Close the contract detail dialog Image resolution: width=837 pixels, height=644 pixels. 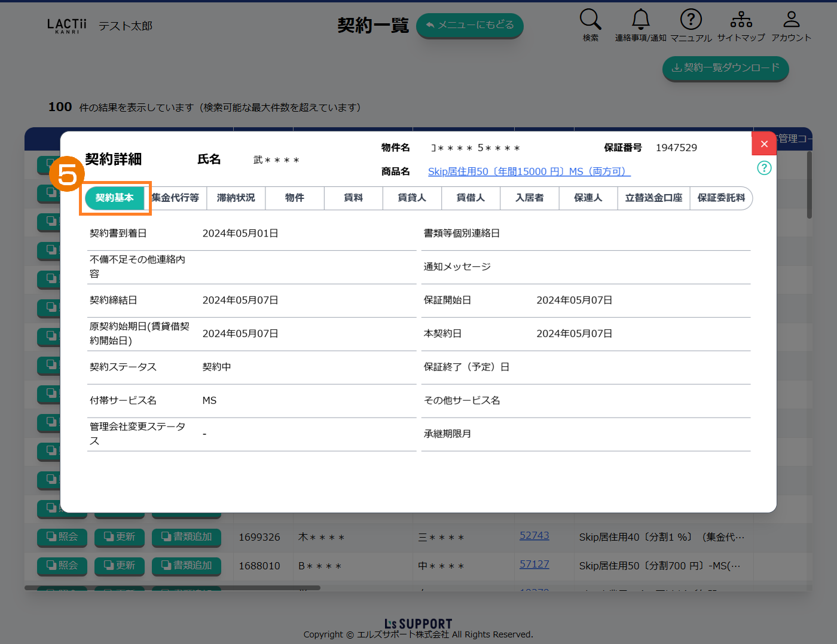pos(763,144)
